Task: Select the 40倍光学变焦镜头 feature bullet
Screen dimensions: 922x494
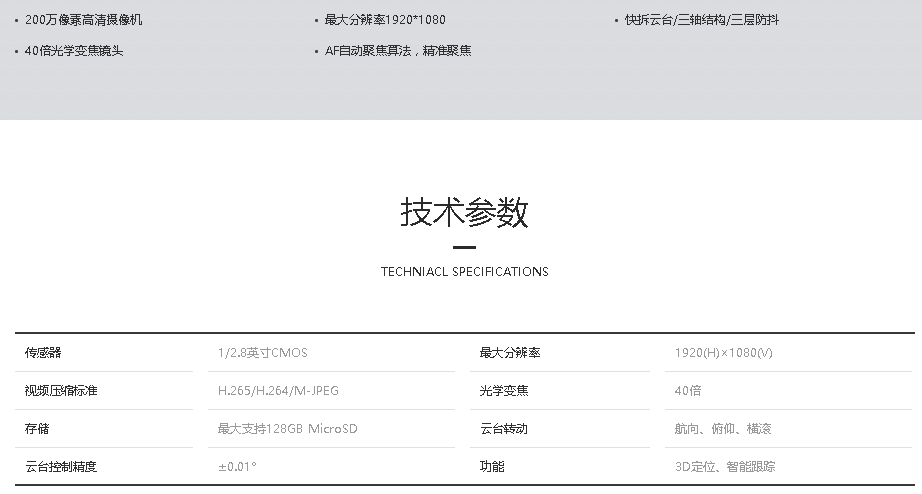Action: click(74, 51)
